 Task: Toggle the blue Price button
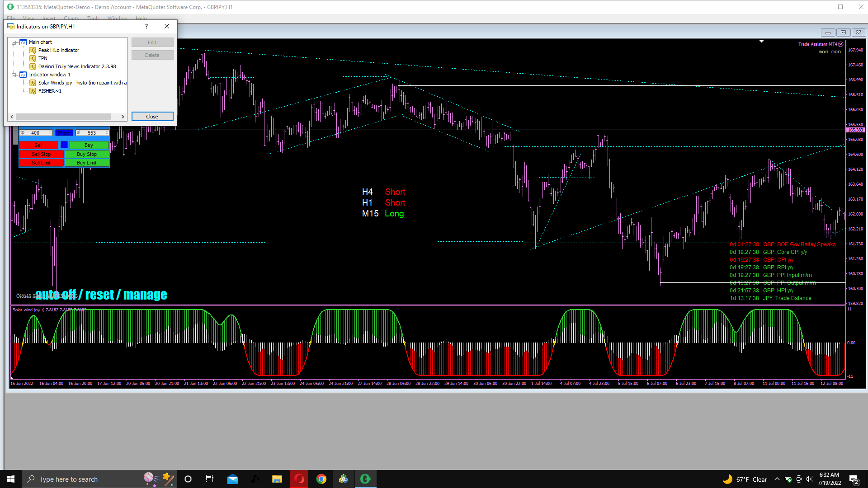click(x=64, y=133)
